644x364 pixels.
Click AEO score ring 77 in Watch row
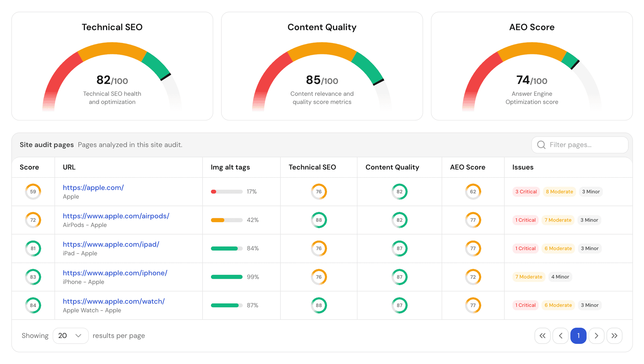pyautogui.click(x=473, y=305)
